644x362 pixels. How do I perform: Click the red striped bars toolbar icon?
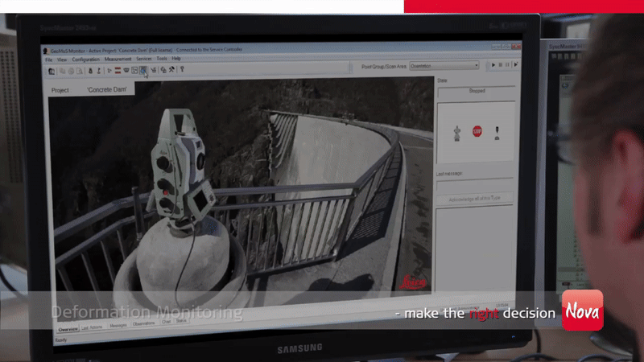pos(118,71)
